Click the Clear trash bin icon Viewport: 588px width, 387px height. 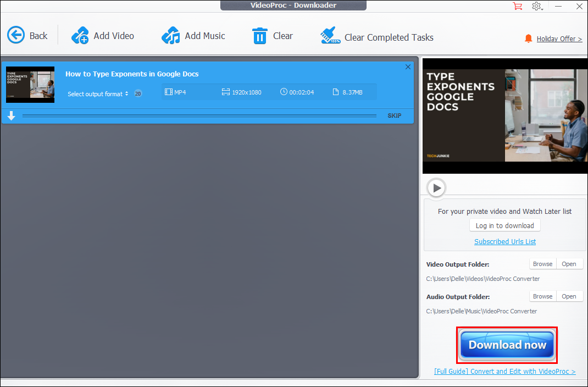coord(259,36)
